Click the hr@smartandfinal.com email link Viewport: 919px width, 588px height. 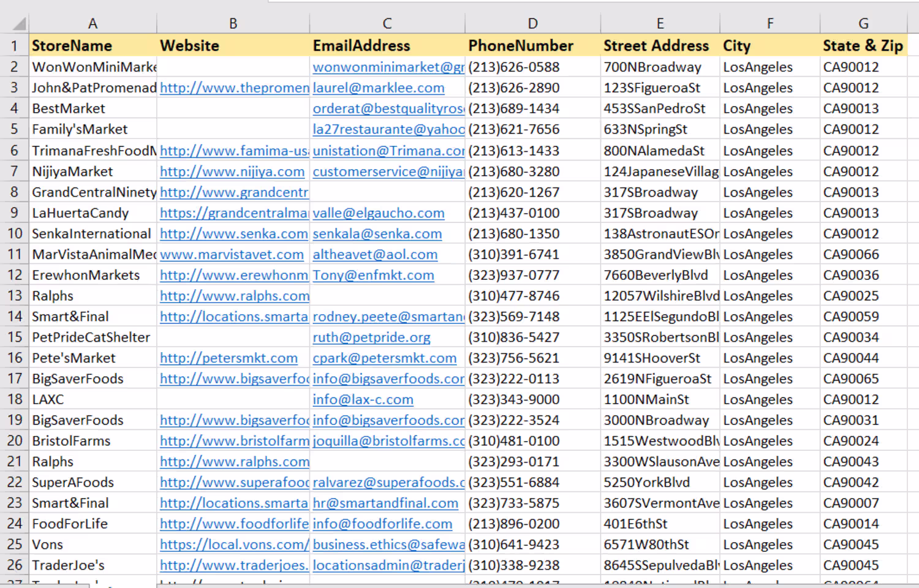385,503
